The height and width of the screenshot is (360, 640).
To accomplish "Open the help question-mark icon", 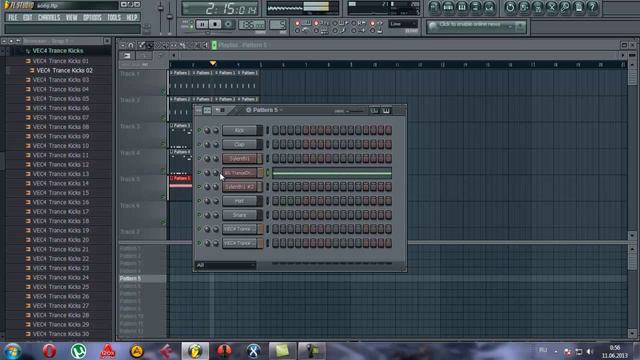I will coord(593,7).
